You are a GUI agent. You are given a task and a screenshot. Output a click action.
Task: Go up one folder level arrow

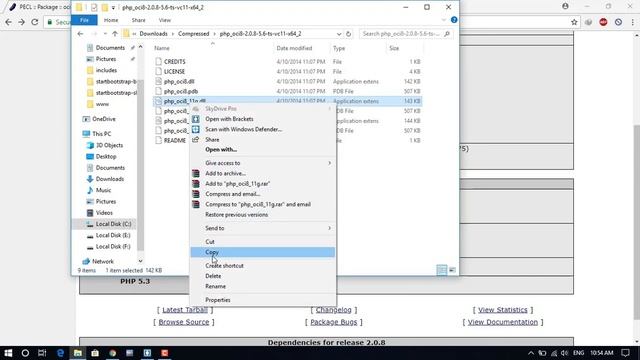(115, 34)
